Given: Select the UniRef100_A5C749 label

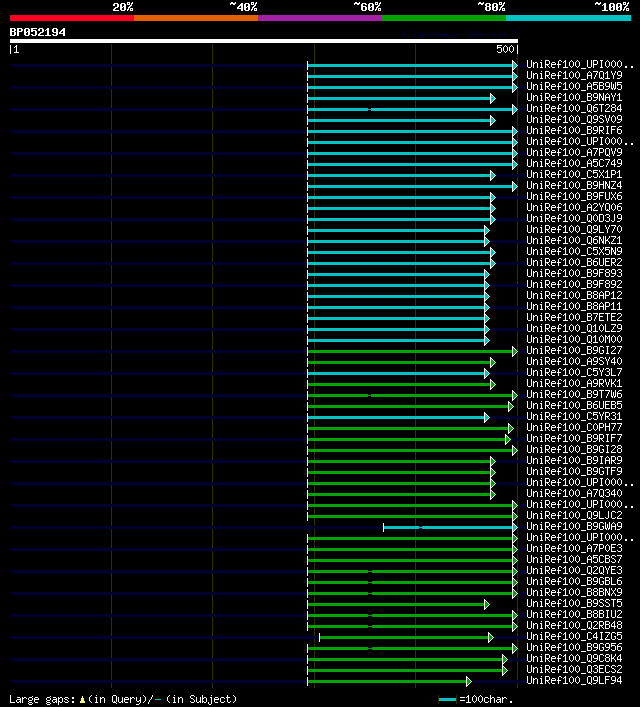Looking at the screenshot, I should tap(574, 163).
